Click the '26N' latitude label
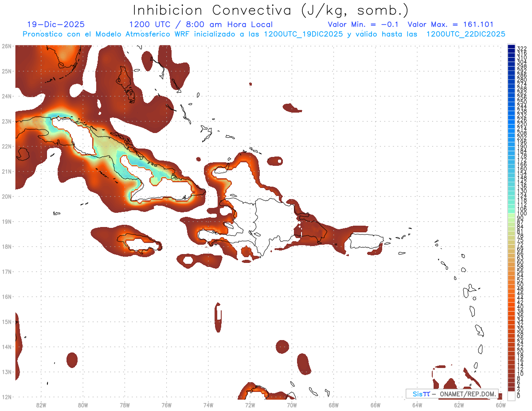 (x=6, y=46)
